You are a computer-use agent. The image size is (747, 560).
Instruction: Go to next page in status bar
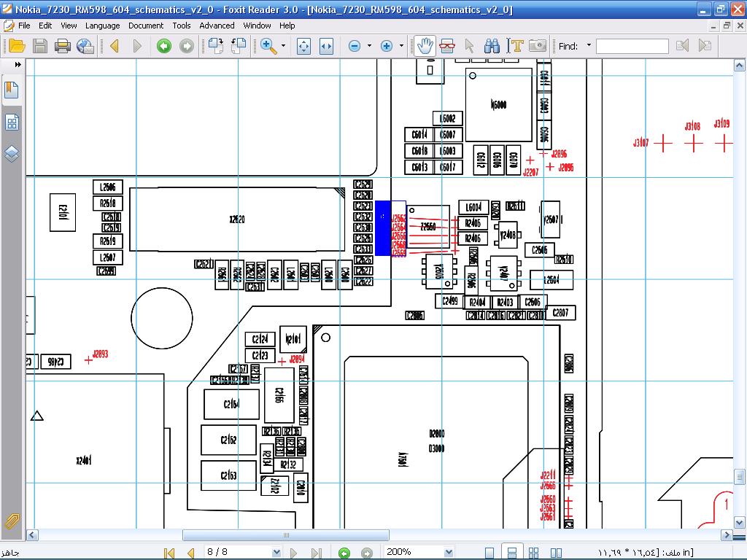[x=293, y=553]
